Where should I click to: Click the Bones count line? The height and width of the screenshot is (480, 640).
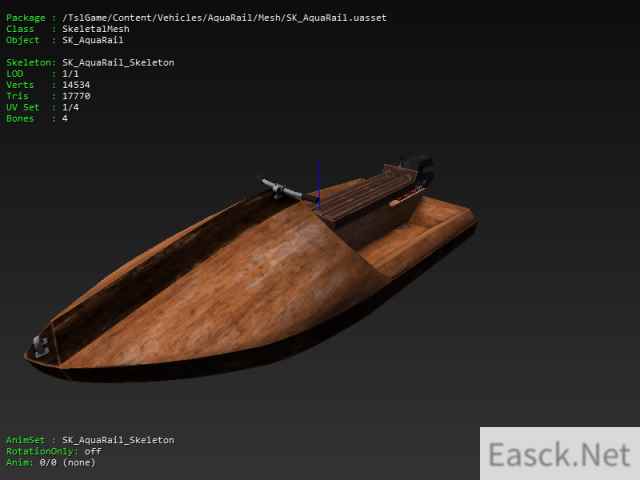click(37, 118)
